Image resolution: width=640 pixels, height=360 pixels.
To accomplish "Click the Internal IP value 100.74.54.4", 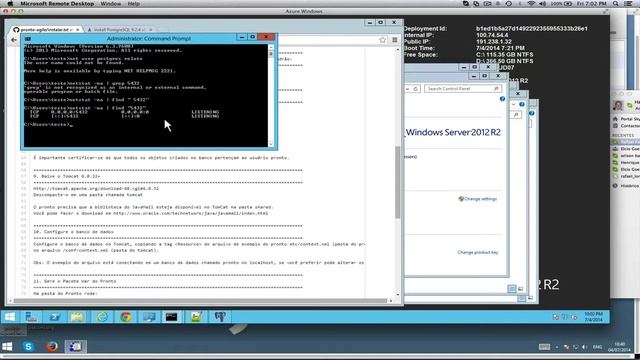I will click(492, 35).
